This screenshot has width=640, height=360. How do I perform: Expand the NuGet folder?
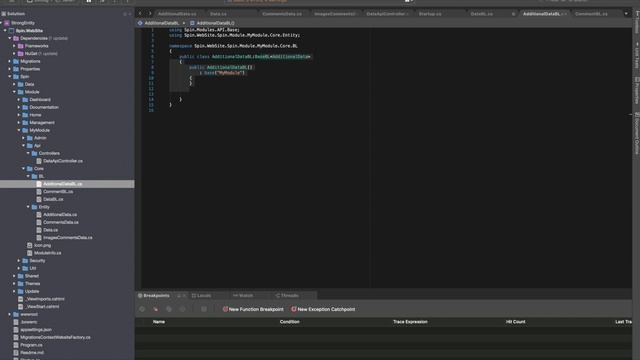14,53
